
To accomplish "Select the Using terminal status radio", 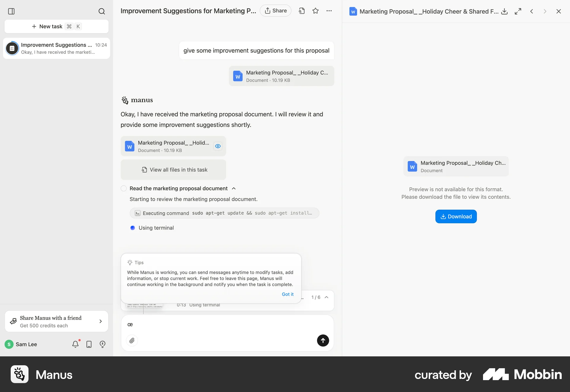I will point(133,228).
